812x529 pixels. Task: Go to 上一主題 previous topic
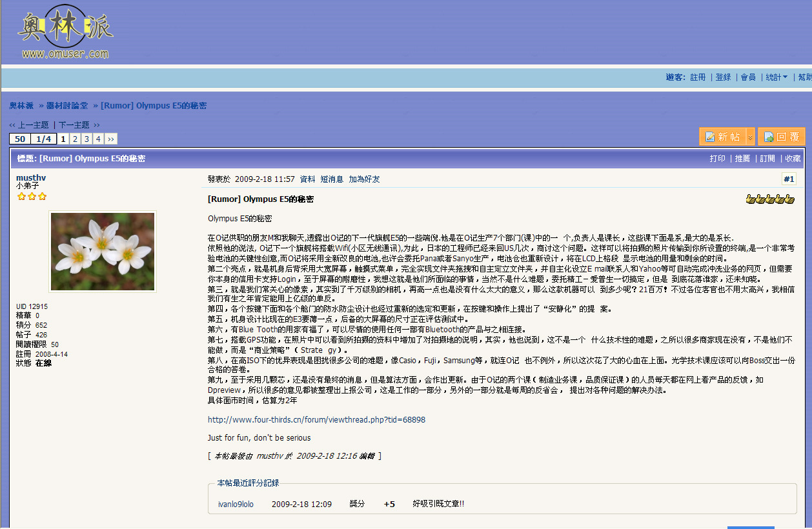[33, 125]
